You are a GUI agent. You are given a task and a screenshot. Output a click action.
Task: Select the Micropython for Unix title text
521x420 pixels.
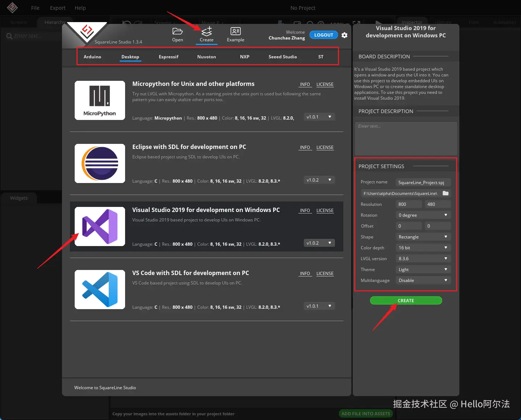click(x=193, y=84)
